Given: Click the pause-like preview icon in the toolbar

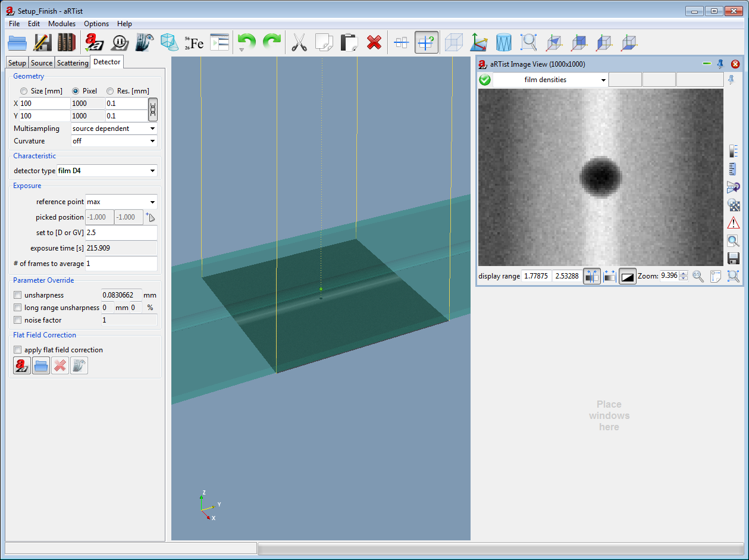Looking at the screenshot, I should pos(120,43).
